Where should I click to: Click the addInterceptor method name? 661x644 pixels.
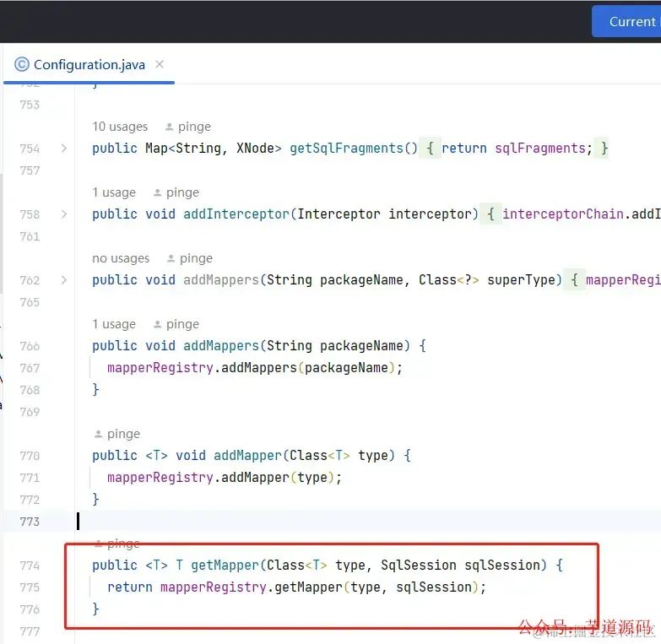[236, 214]
